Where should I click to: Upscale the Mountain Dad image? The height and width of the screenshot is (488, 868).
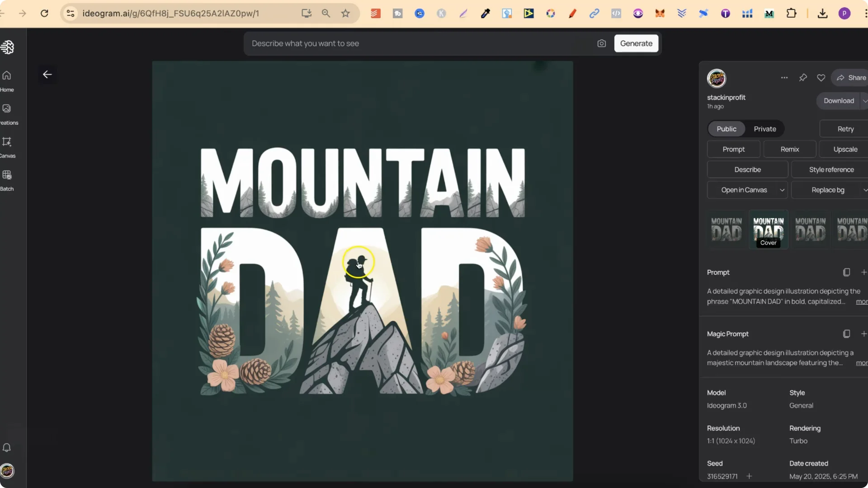tap(844, 149)
